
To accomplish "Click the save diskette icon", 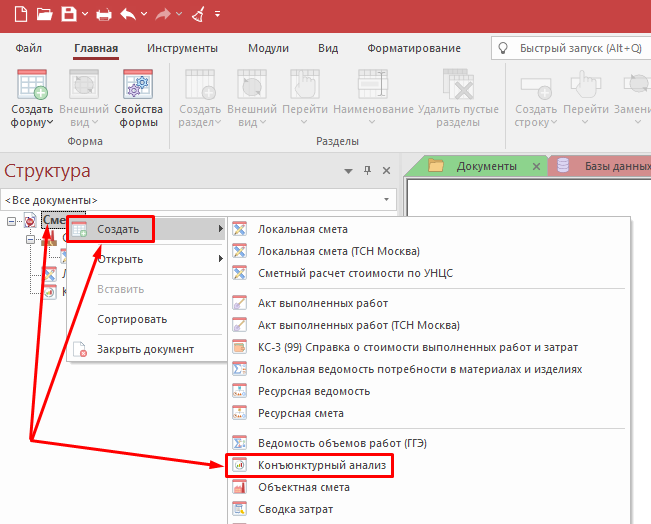I will [x=69, y=14].
